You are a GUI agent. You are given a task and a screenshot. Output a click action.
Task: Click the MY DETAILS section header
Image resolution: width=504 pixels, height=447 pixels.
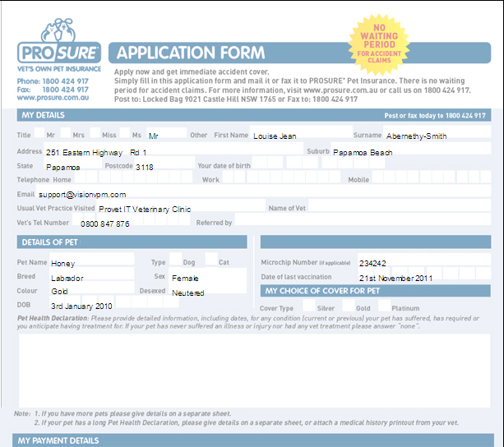click(254, 115)
